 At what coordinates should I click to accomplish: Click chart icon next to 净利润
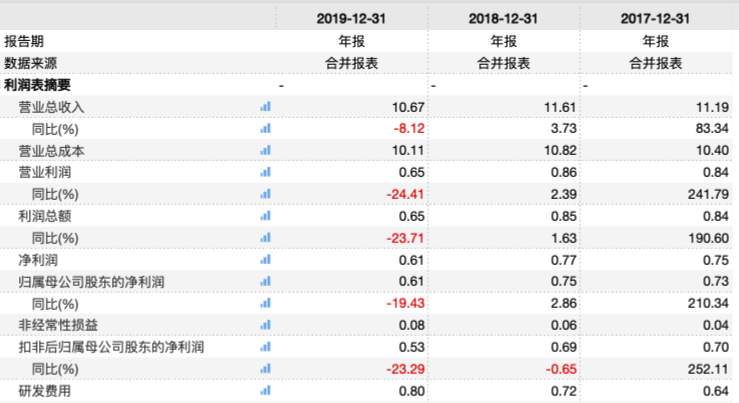click(x=265, y=260)
